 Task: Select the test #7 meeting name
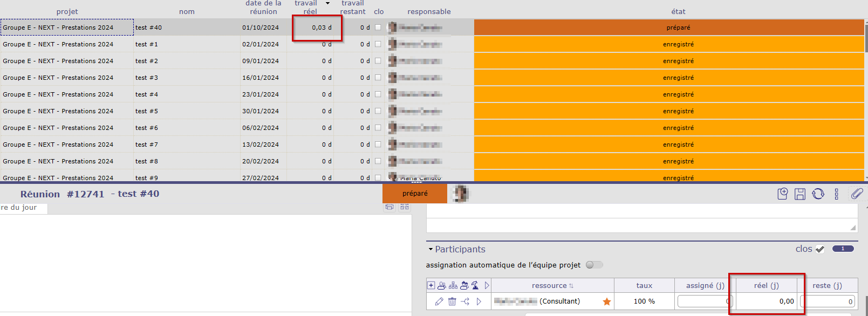(x=147, y=145)
